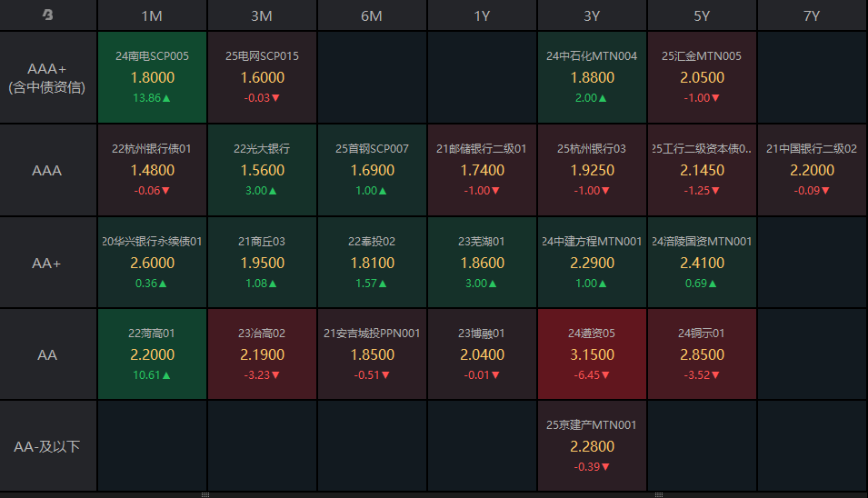Image resolution: width=868 pixels, height=498 pixels.
Task: Select the 3Y tenor column header
Action: point(592,15)
